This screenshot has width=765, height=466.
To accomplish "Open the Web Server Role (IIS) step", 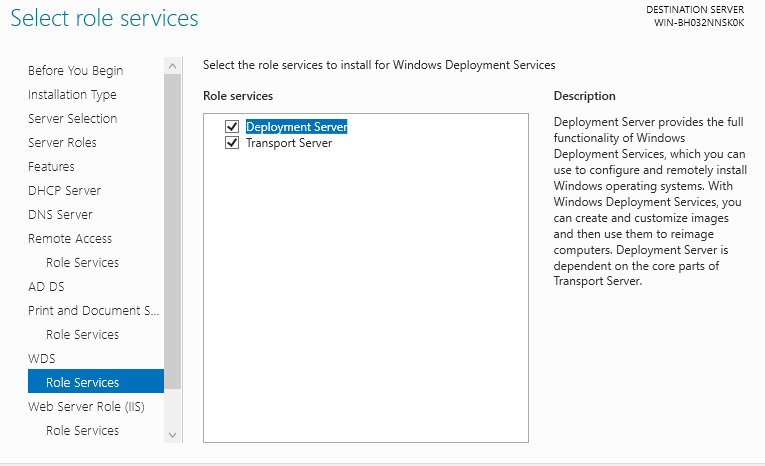I will (x=87, y=407).
